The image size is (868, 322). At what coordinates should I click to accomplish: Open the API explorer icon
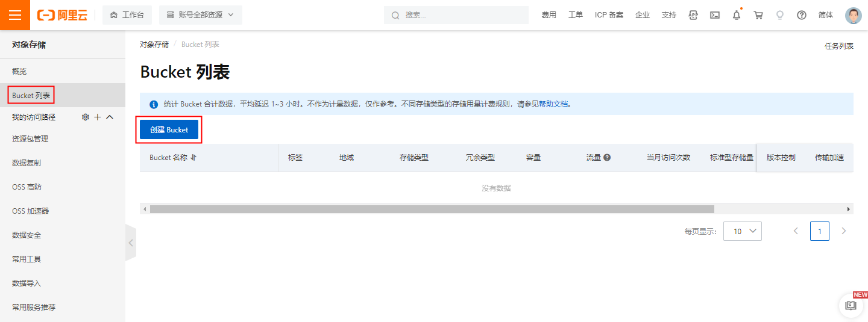[693, 15]
